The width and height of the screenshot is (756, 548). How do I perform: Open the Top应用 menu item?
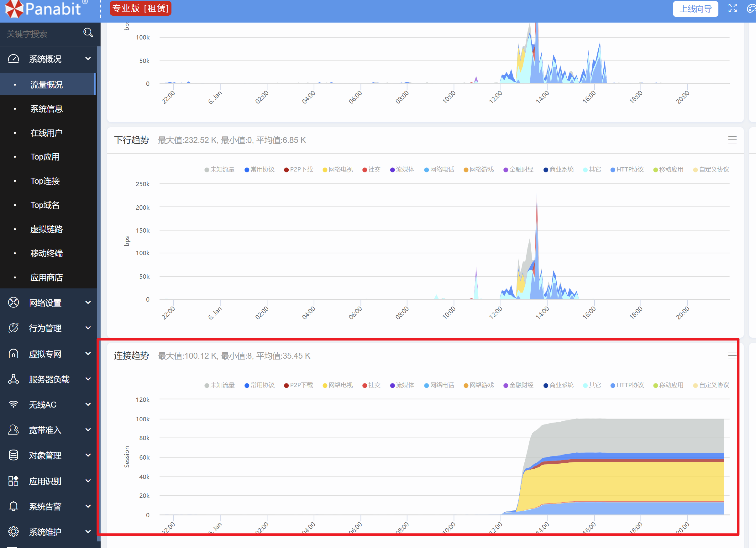(45, 157)
